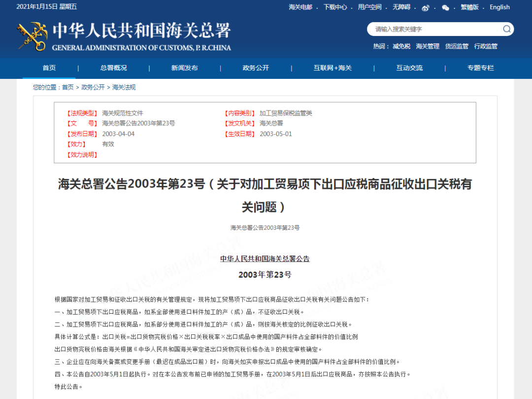The image size is (532, 399).
Task: Open 用户空间 in top bar
Action: point(369,7)
